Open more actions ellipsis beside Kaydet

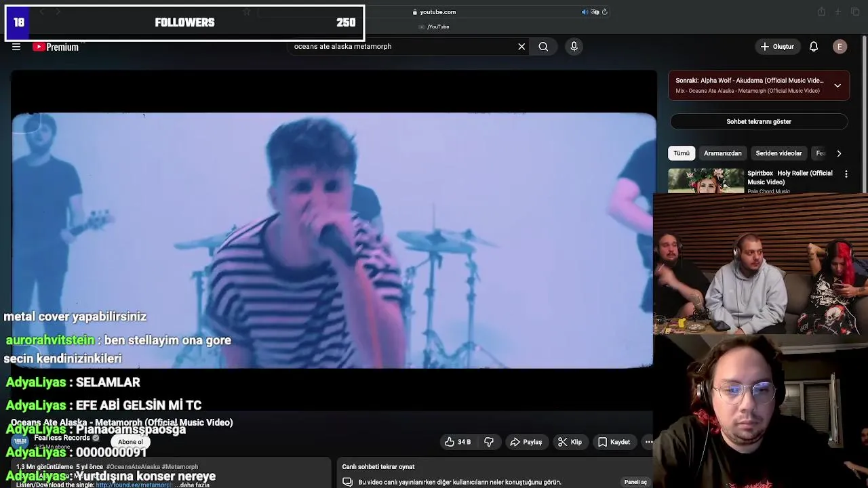tap(648, 442)
